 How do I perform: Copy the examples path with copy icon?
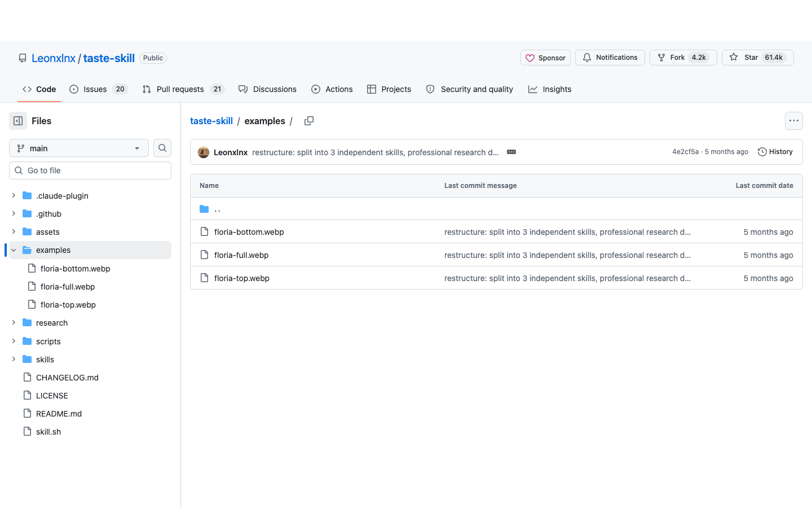[x=309, y=121]
